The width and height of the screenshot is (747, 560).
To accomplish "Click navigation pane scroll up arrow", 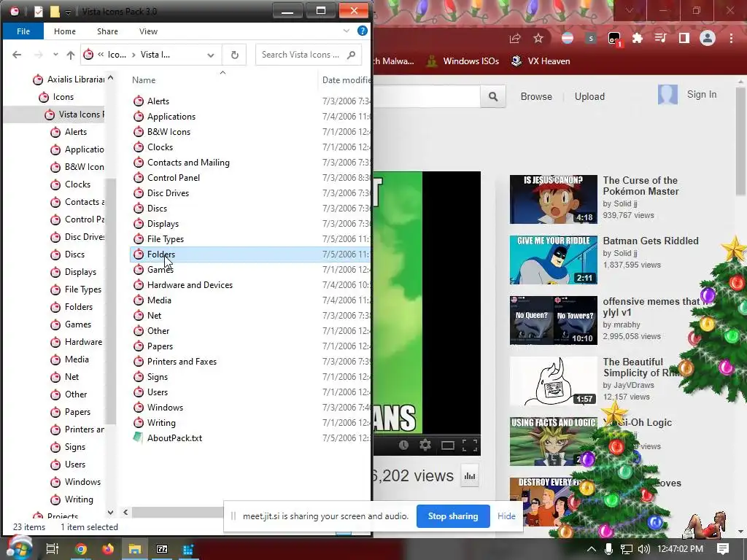I will [x=111, y=77].
